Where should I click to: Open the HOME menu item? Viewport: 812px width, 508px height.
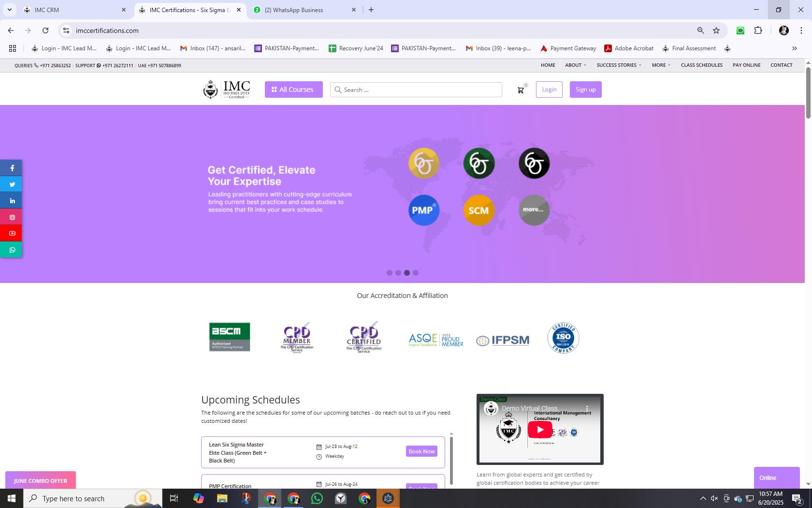(x=548, y=65)
